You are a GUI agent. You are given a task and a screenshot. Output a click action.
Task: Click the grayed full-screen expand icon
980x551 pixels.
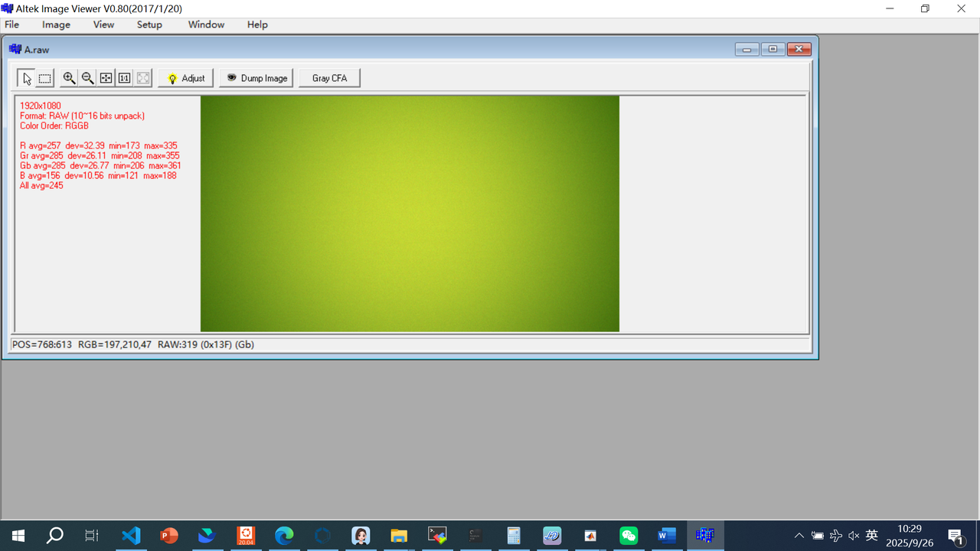click(x=142, y=78)
